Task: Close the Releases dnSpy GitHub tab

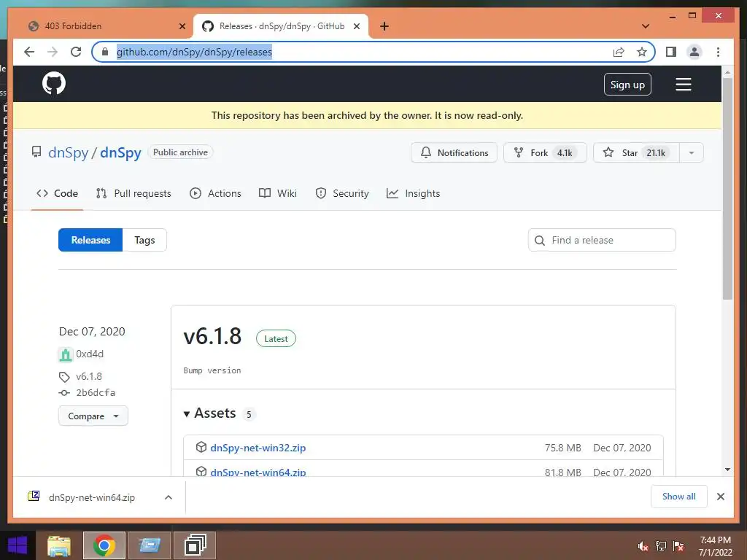Action: click(x=356, y=26)
